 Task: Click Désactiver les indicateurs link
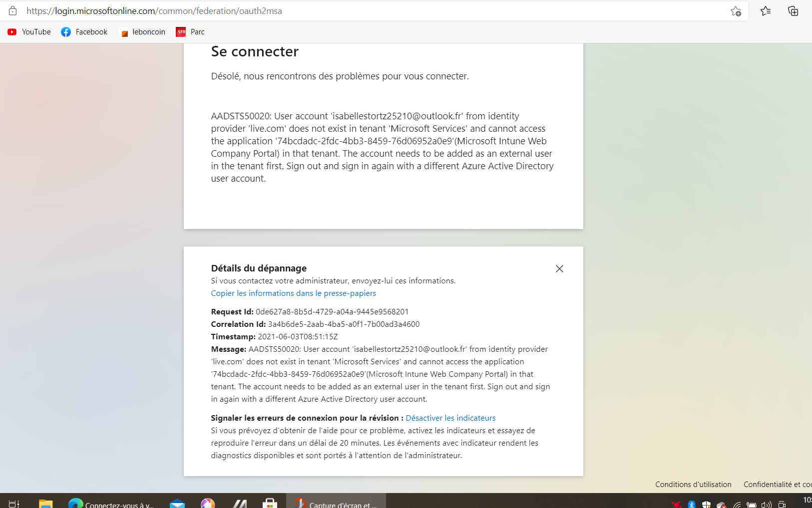[x=450, y=418]
